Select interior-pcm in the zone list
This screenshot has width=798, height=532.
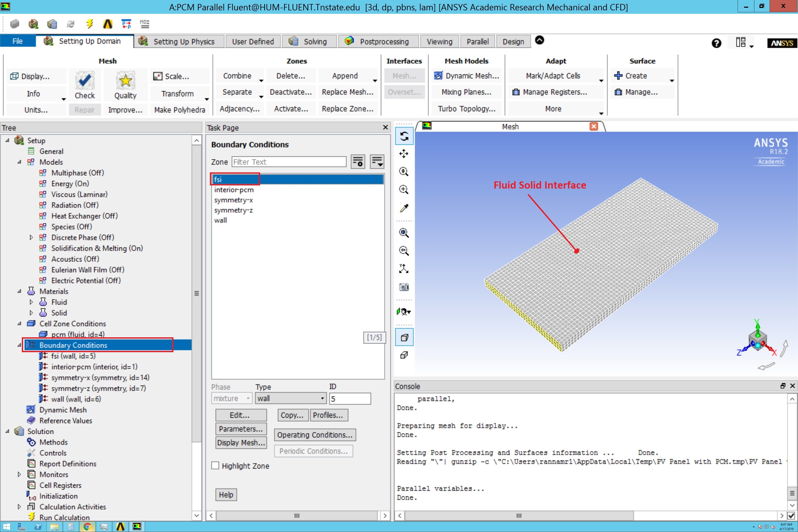234,190
